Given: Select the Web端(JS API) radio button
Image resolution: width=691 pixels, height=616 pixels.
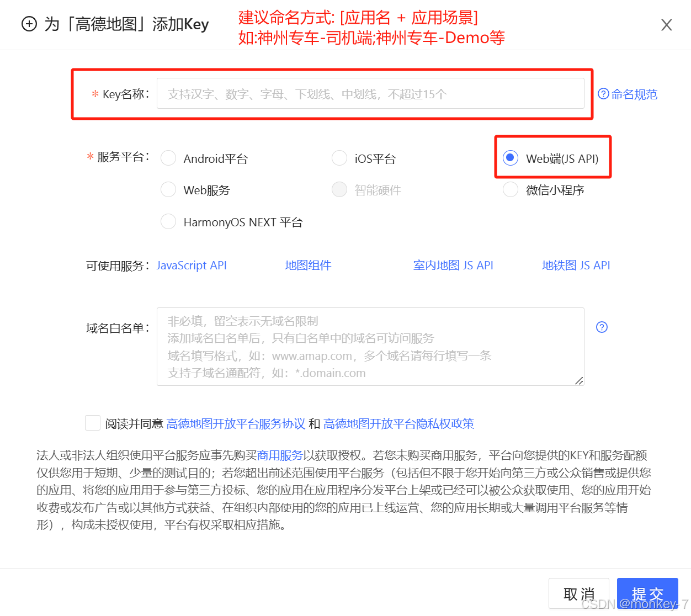Looking at the screenshot, I should pos(511,158).
